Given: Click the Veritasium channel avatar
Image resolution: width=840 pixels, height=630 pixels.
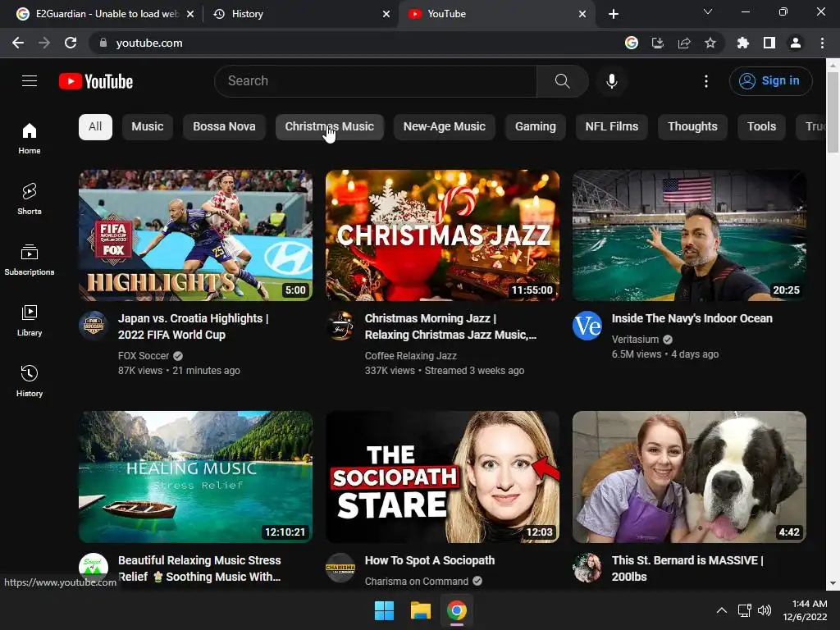Looking at the screenshot, I should 587,325.
